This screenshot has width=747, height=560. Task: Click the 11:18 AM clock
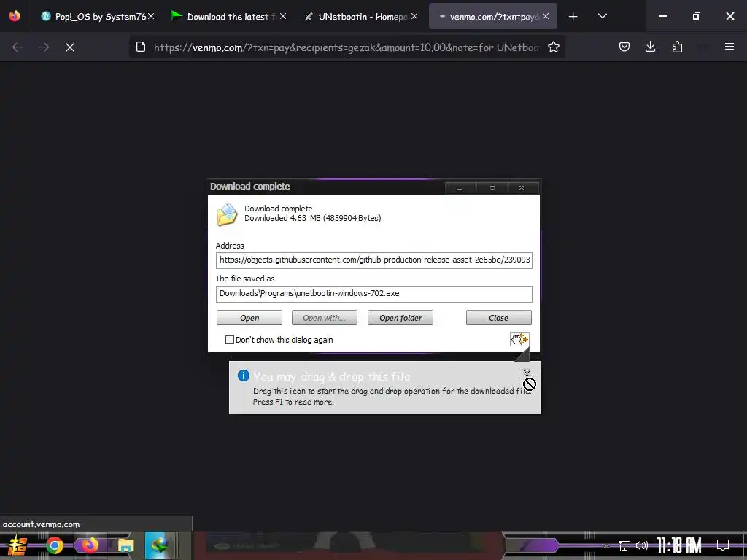pos(679,545)
